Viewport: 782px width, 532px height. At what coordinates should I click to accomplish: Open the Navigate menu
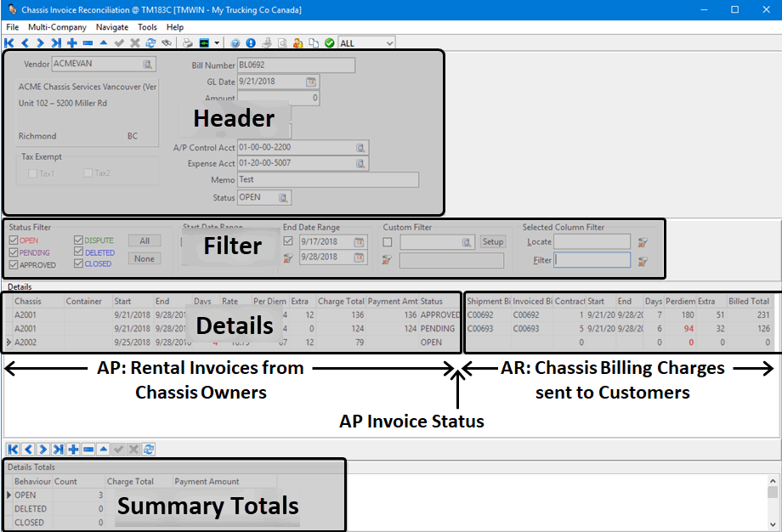(x=112, y=27)
